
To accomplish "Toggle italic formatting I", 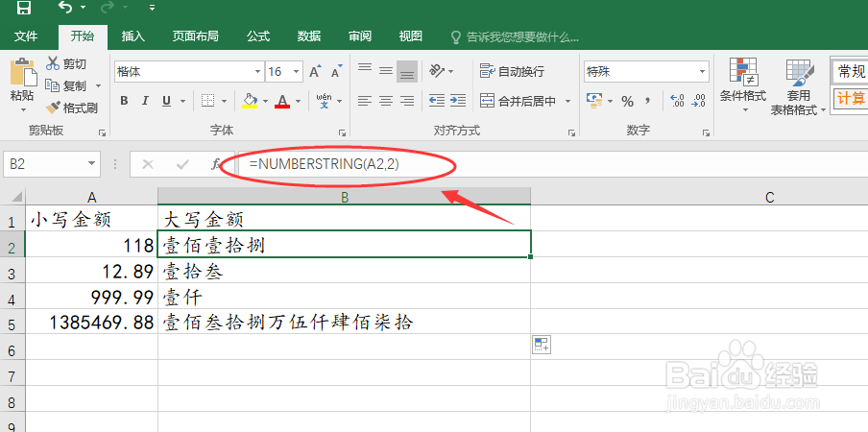I will pos(145,101).
